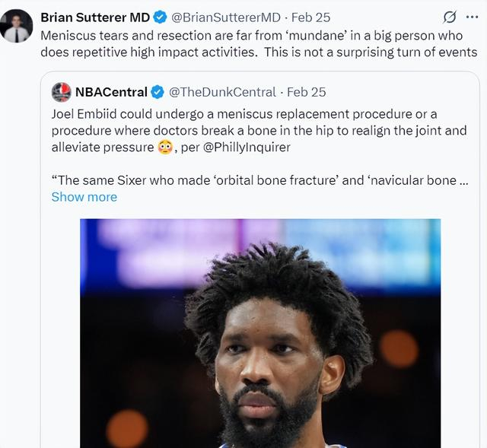Image resolution: width=487 pixels, height=448 pixels.
Task: Open the NBACentral account name
Action: tap(111, 92)
